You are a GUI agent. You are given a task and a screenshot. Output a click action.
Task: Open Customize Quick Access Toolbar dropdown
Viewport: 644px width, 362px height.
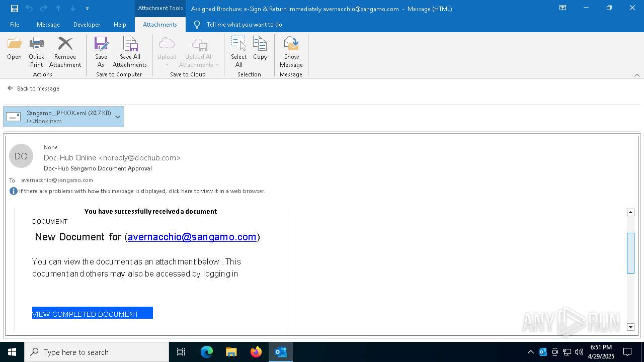(x=87, y=9)
